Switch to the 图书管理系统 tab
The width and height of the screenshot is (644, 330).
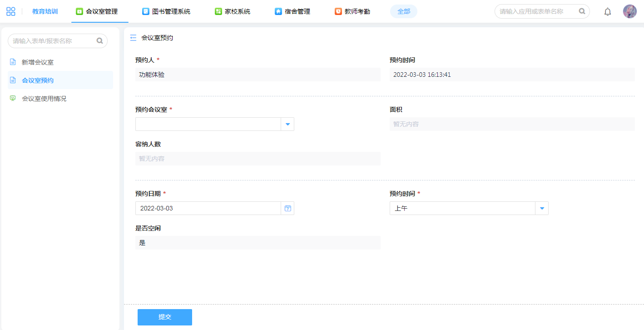point(166,11)
